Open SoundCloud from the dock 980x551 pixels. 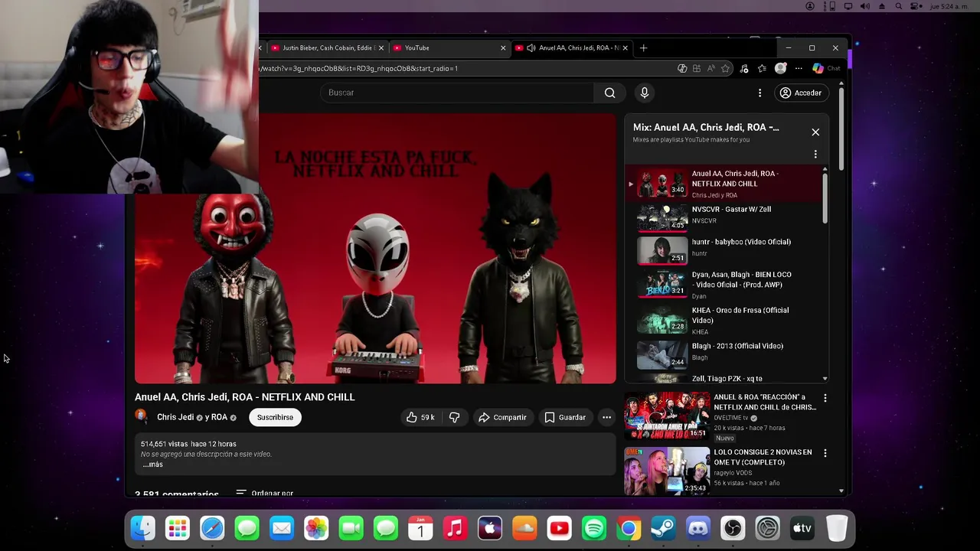click(524, 528)
